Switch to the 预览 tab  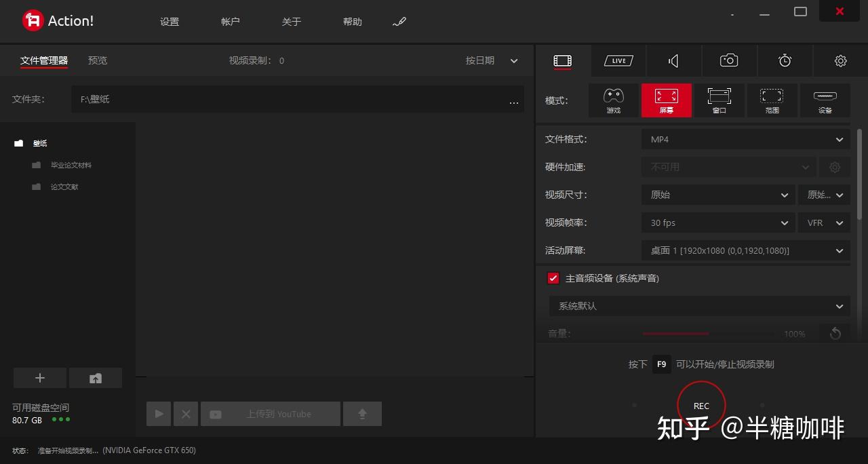tap(98, 60)
